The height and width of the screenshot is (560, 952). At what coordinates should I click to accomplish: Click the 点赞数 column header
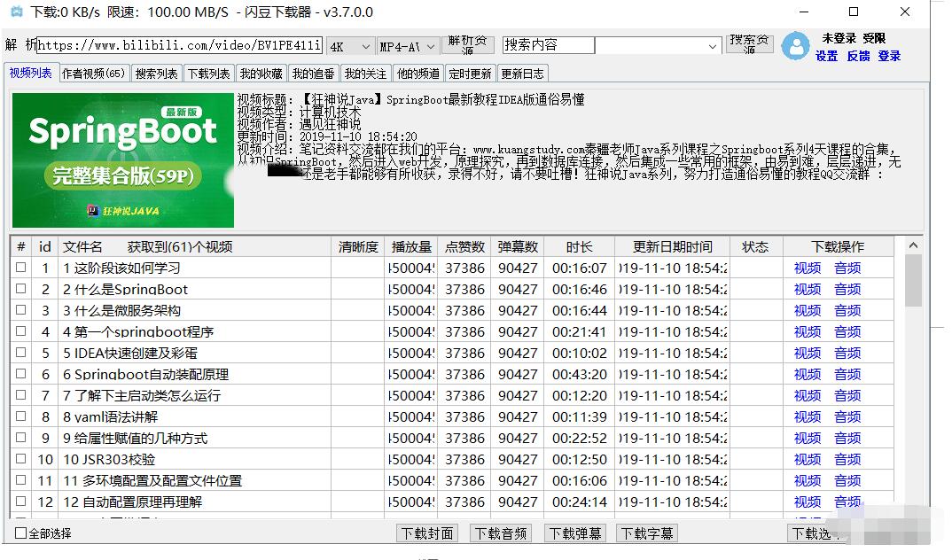(465, 247)
